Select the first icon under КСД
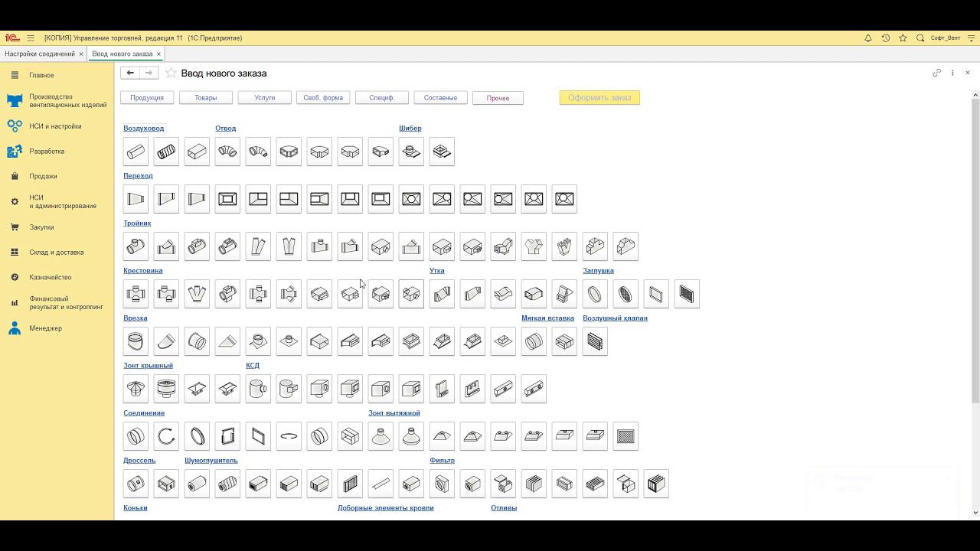This screenshot has height=551, width=980. [258, 389]
